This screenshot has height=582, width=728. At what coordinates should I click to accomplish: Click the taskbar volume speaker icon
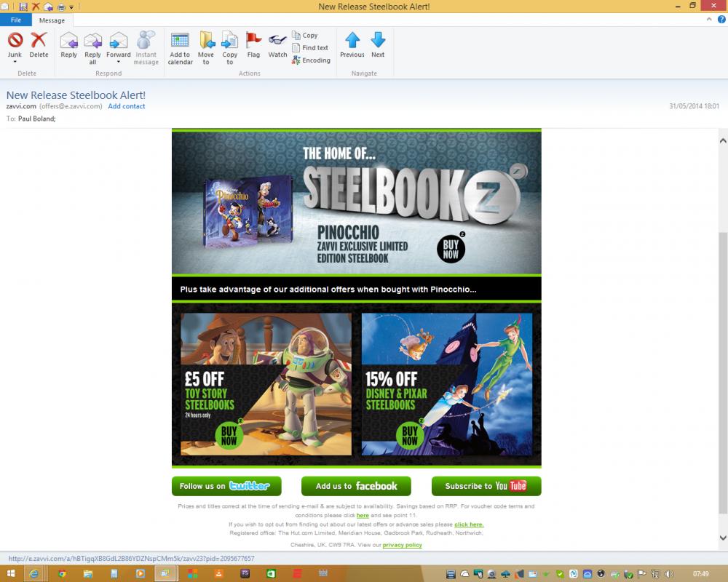pyautogui.click(x=669, y=574)
